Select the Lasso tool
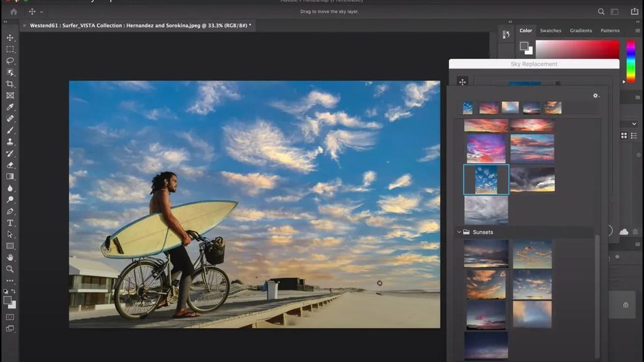The image size is (644, 362). tap(9, 60)
